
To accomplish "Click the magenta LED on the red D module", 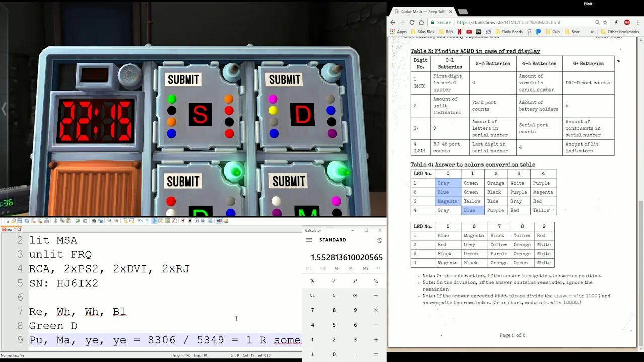I will pos(273,99).
